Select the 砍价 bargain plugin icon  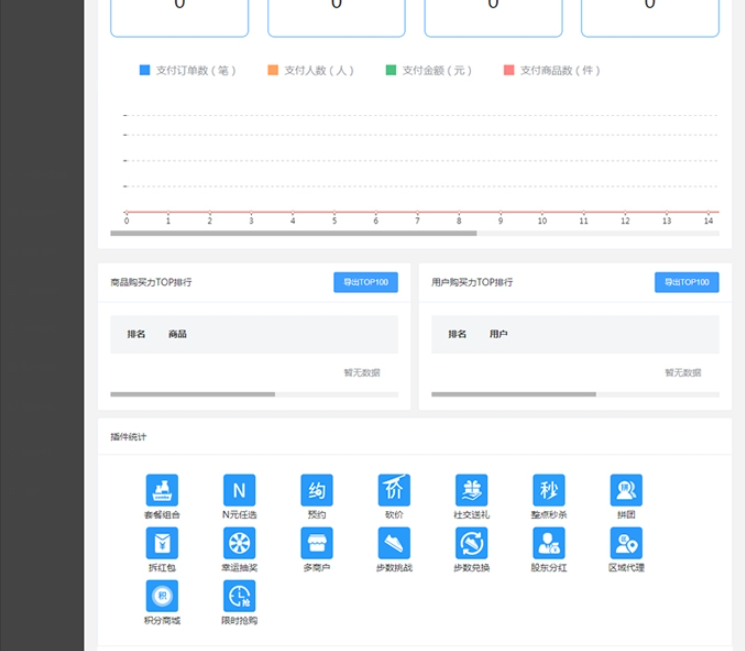point(394,490)
